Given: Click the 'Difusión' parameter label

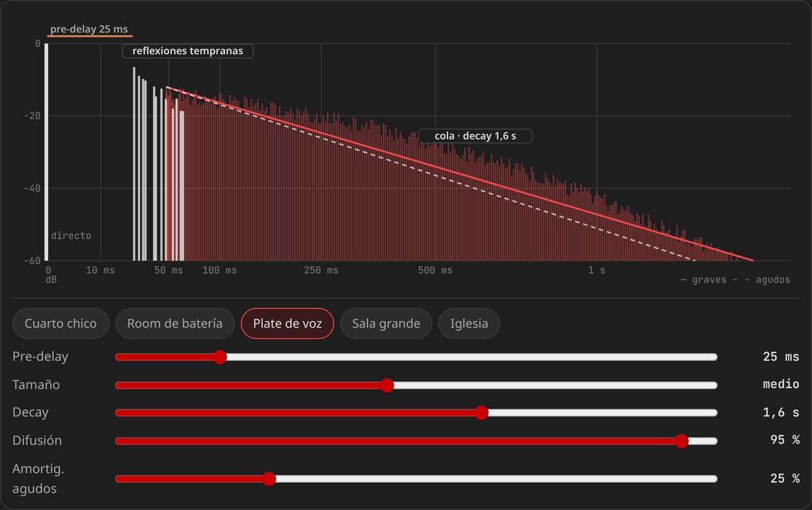Looking at the screenshot, I should tap(37, 440).
